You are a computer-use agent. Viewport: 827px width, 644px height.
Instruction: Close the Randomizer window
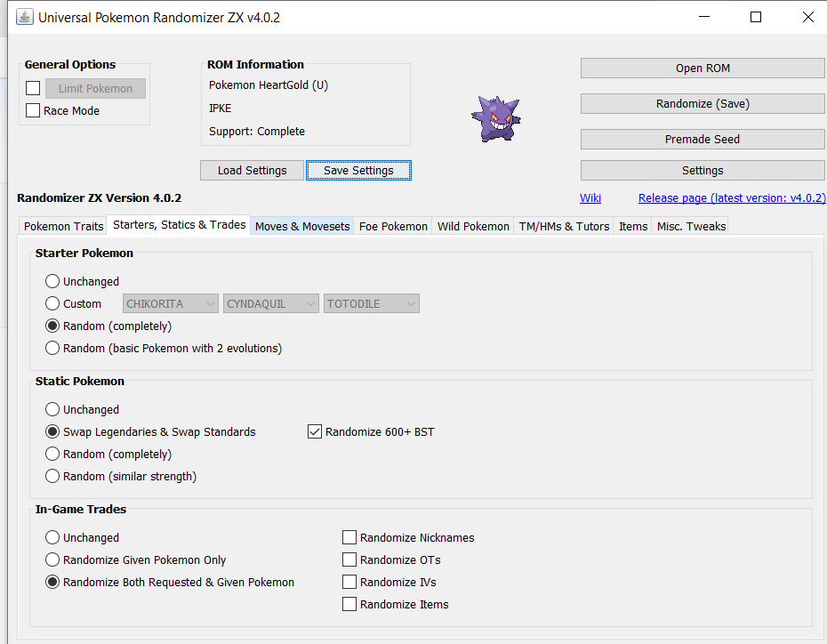point(807,17)
